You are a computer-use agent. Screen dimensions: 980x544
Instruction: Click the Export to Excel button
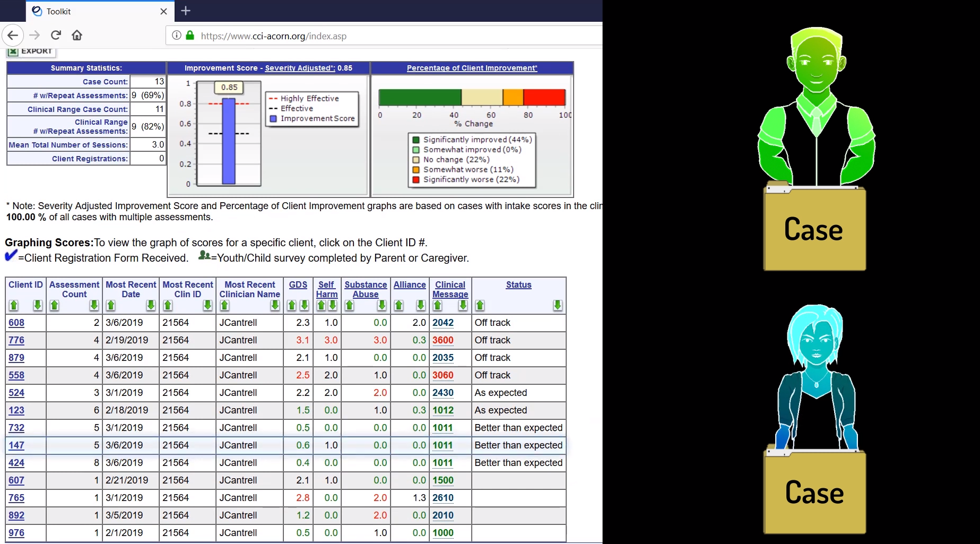[x=31, y=51]
